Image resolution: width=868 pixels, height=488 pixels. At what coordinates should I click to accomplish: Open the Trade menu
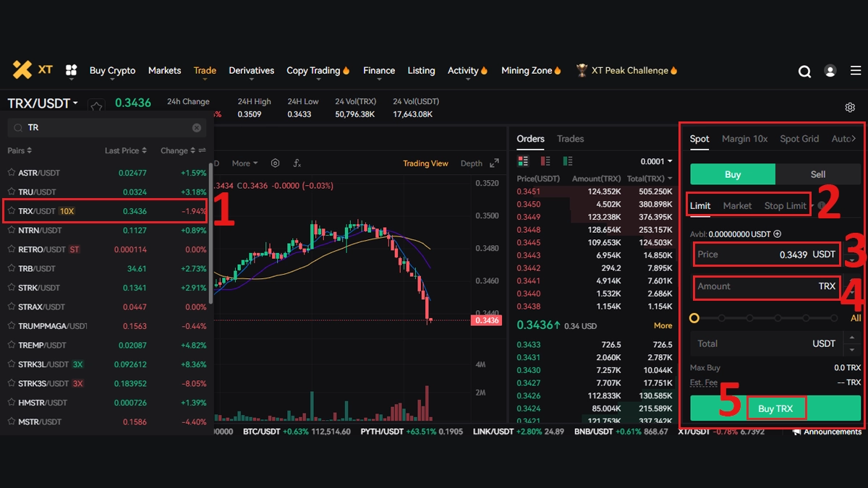tap(205, 70)
